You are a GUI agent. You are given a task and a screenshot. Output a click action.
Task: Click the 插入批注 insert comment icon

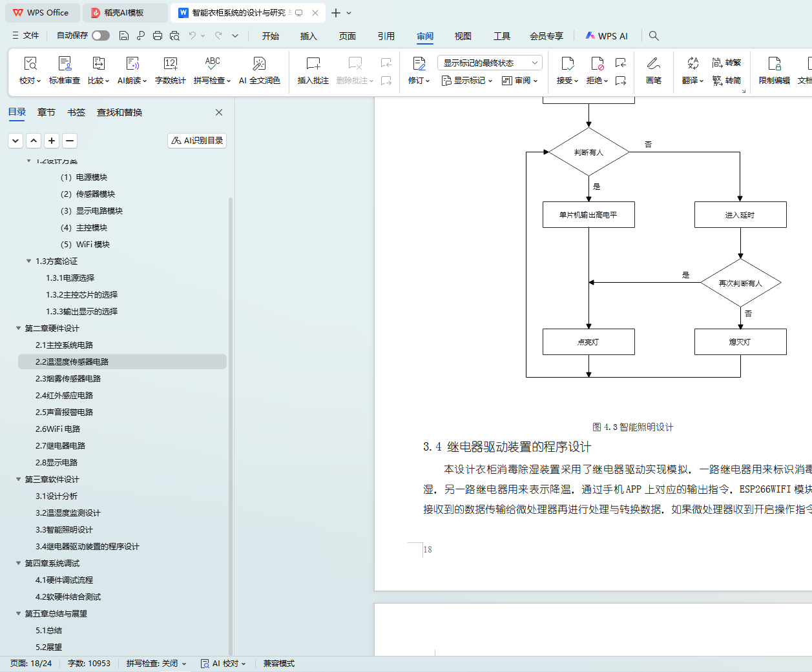(x=313, y=70)
